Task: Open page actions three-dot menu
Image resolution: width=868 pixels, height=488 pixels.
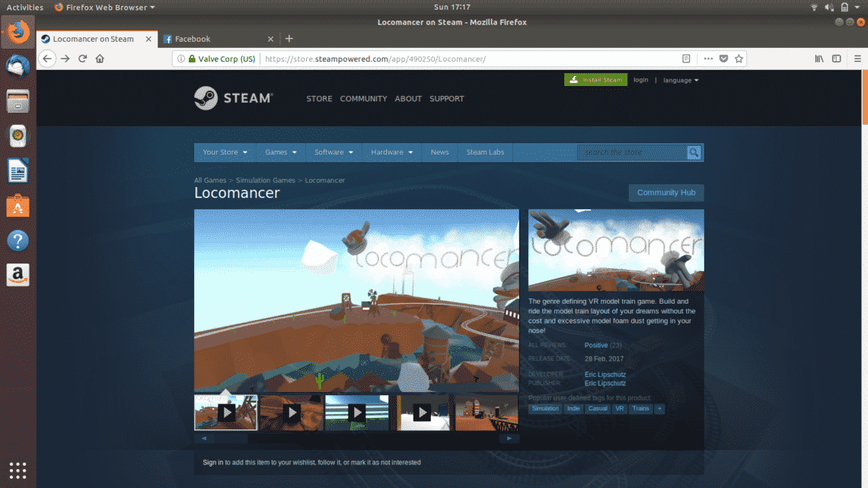Action: (x=708, y=59)
